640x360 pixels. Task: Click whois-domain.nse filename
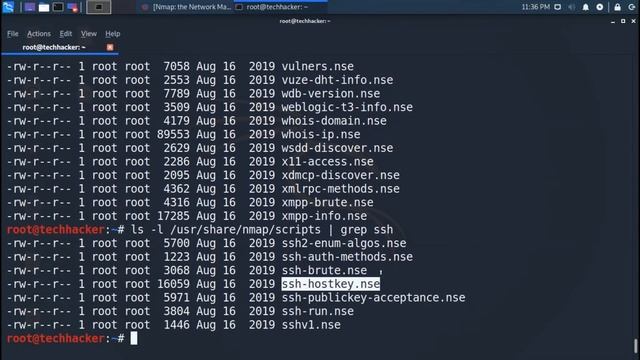pos(334,121)
